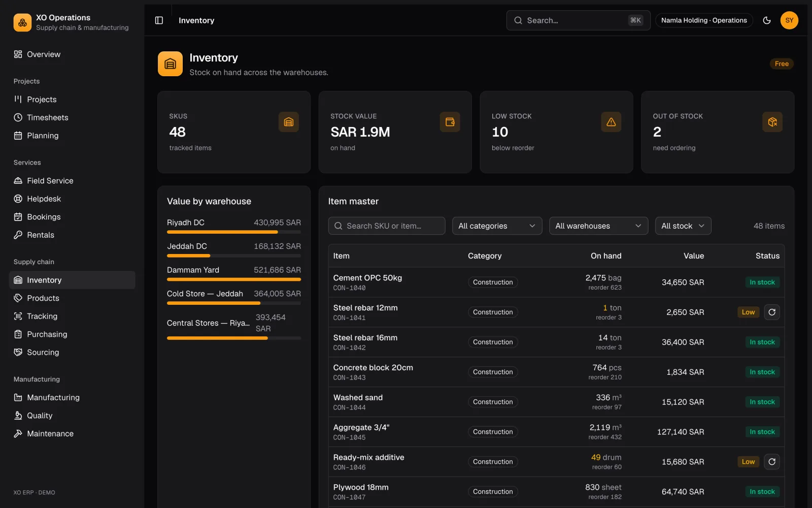Click Dammam Yard warehouse entry
The image size is (812, 508).
point(234,273)
